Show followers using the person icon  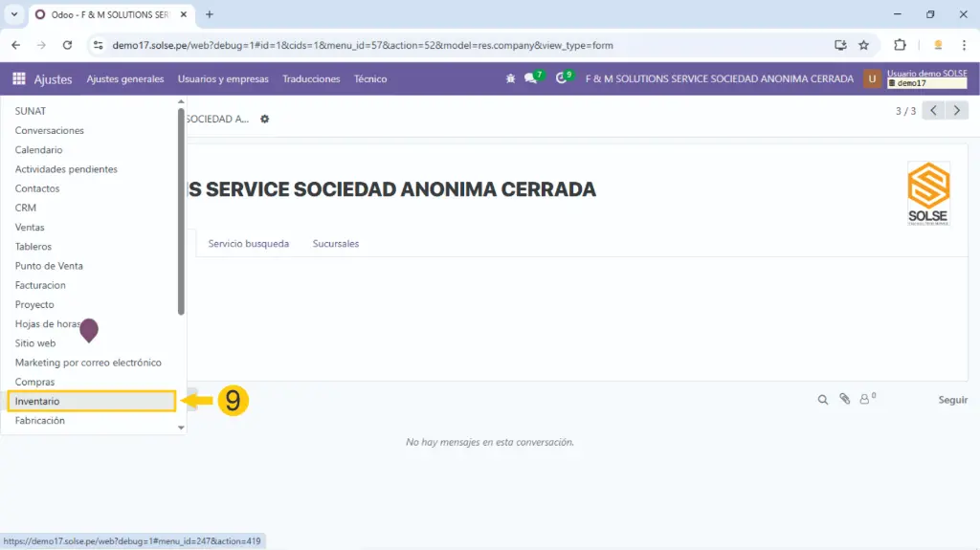tap(866, 400)
